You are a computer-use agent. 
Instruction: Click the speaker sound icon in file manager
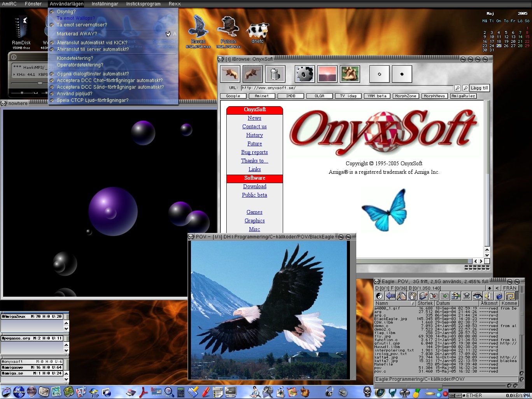click(488, 296)
